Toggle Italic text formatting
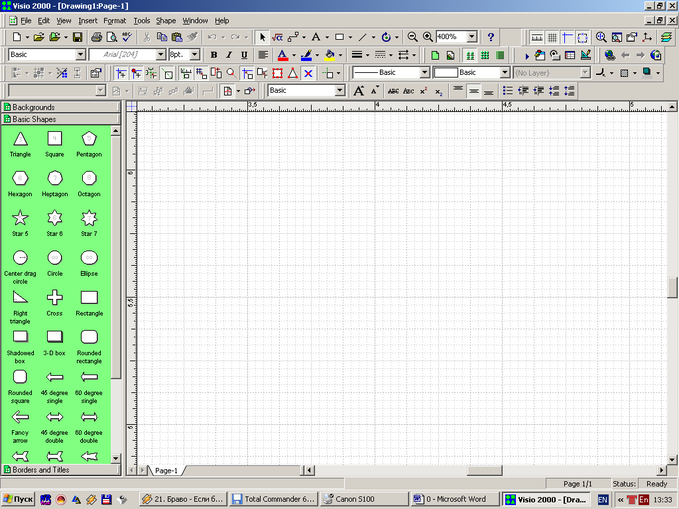This screenshot has width=679, height=509. coord(229,55)
